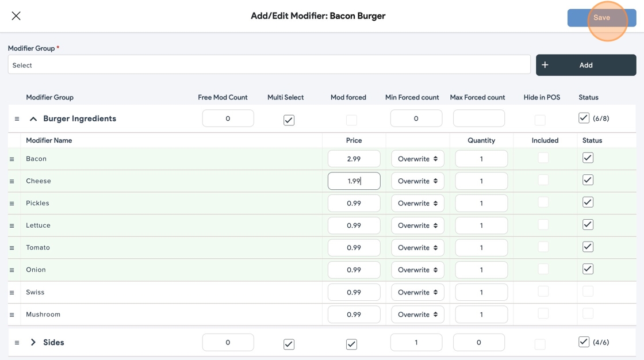Viewport: 644px width, 360px height.
Task: Click the drag handle for Tomato row
Action: [11, 248]
